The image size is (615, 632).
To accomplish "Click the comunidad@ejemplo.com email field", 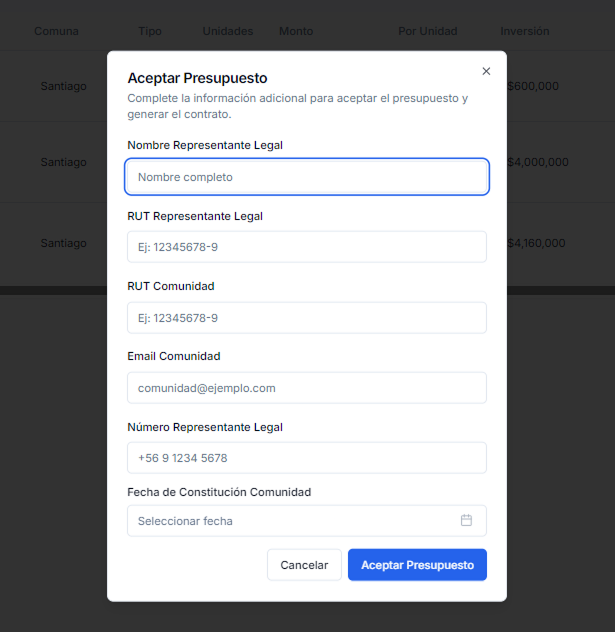I will tap(307, 388).
